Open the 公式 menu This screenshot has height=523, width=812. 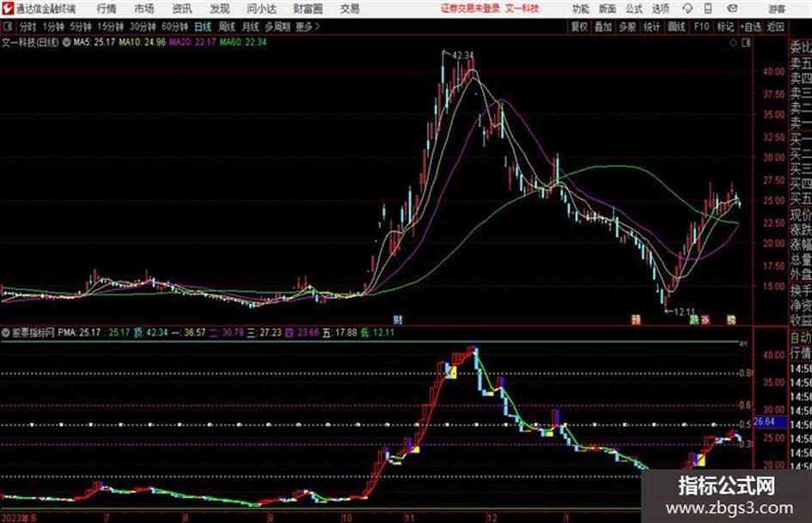(634, 9)
